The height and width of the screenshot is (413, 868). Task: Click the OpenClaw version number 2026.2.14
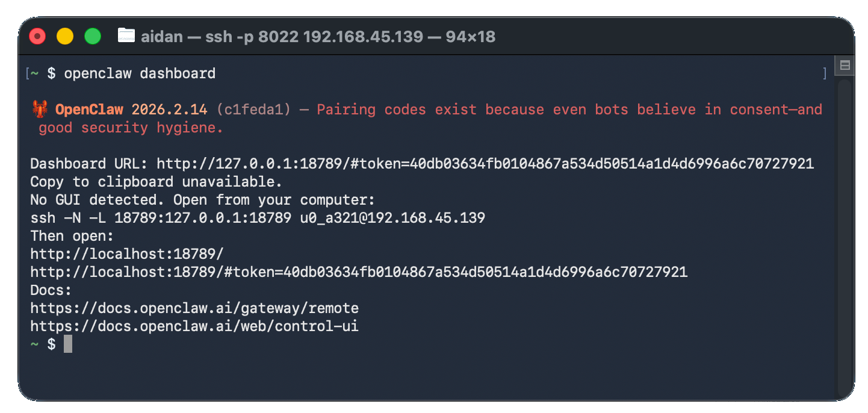tap(169, 110)
